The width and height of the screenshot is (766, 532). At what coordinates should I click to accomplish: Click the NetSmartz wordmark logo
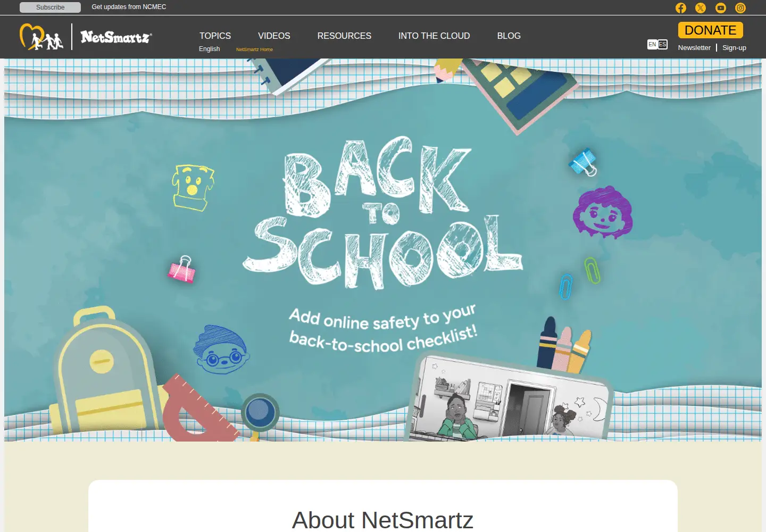[x=116, y=37]
